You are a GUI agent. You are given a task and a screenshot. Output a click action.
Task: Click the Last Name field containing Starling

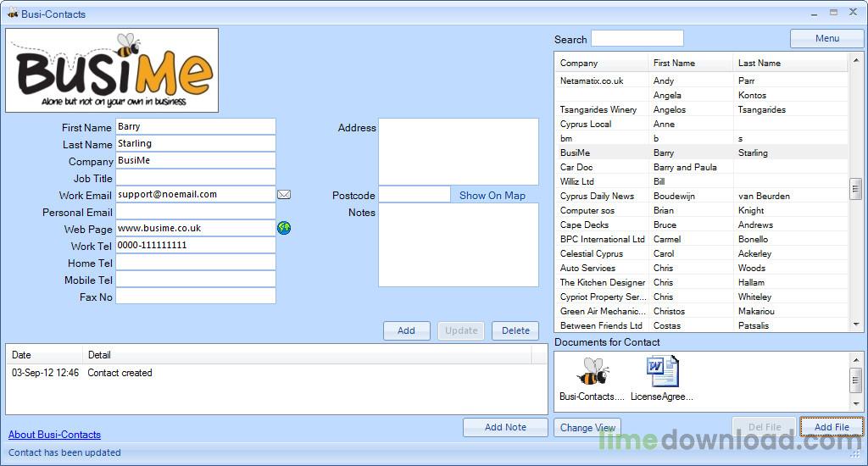196,143
